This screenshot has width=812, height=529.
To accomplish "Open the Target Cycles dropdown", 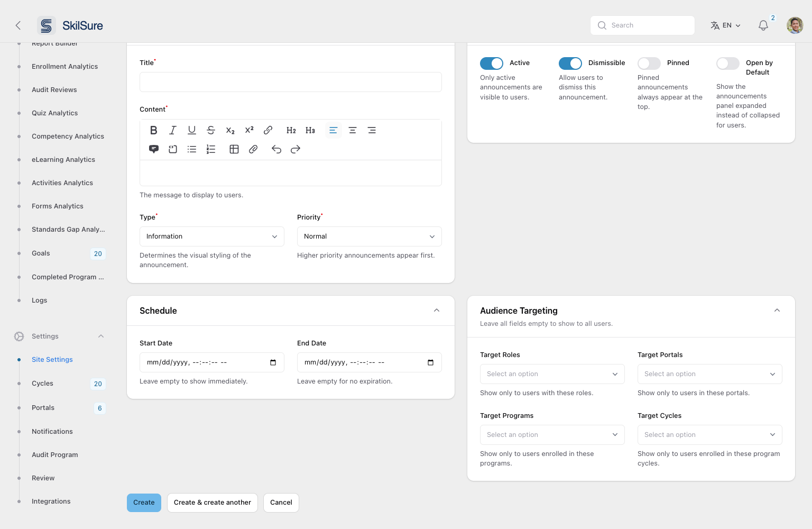I will [x=710, y=435].
